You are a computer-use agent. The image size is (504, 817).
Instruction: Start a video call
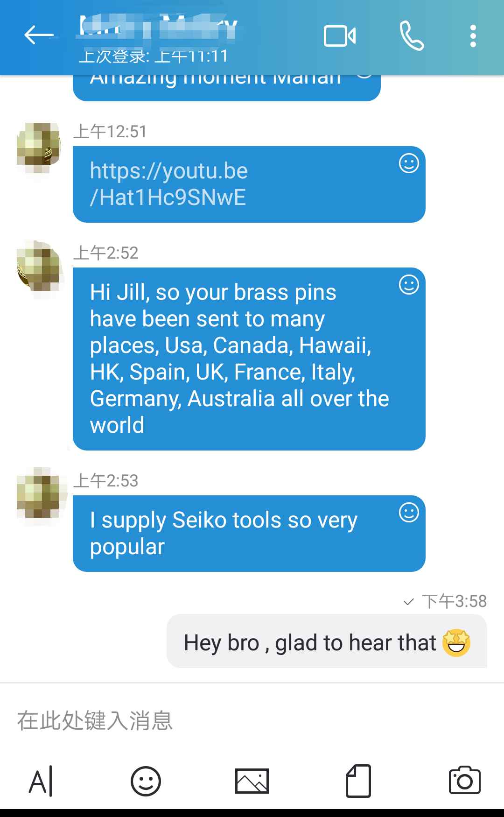pyautogui.click(x=340, y=36)
